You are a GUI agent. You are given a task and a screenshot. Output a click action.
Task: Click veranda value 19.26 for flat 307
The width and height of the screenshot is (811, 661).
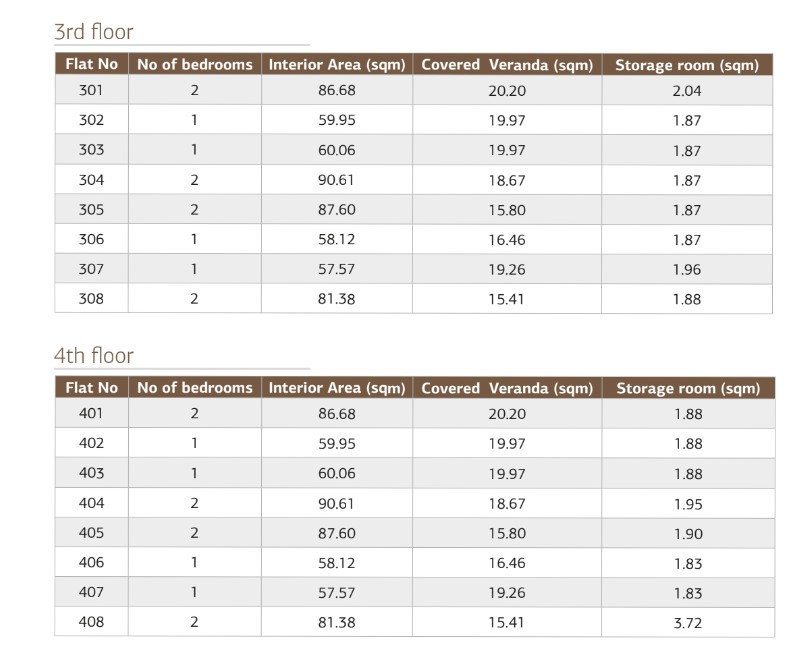(507, 269)
